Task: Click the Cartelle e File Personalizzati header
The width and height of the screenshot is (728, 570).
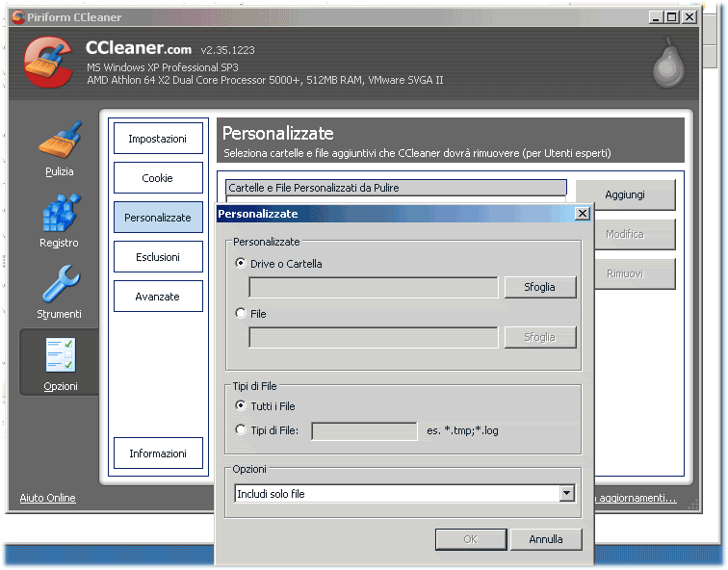Action: coord(396,188)
